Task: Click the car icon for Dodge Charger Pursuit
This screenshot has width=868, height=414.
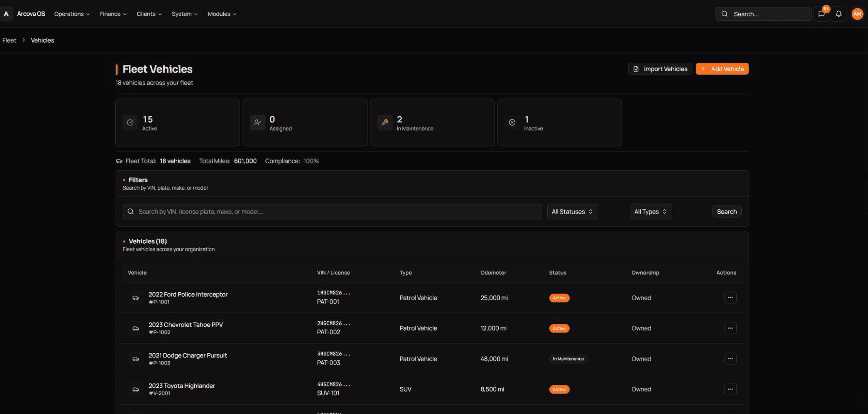Action: [135, 359]
